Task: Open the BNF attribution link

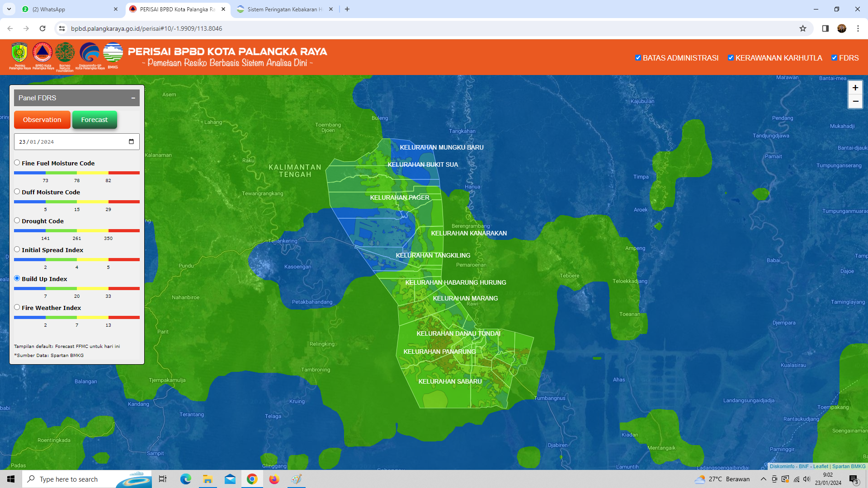Action: click(x=804, y=466)
